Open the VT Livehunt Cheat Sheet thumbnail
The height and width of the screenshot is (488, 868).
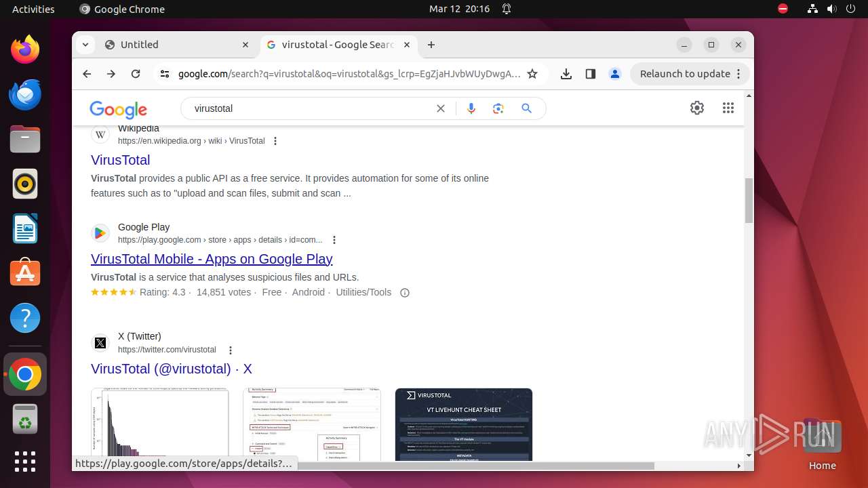coord(464,424)
